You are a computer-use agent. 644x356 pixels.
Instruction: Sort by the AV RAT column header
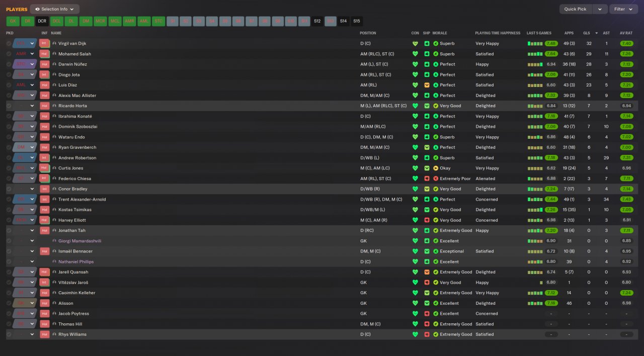click(x=626, y=33)
